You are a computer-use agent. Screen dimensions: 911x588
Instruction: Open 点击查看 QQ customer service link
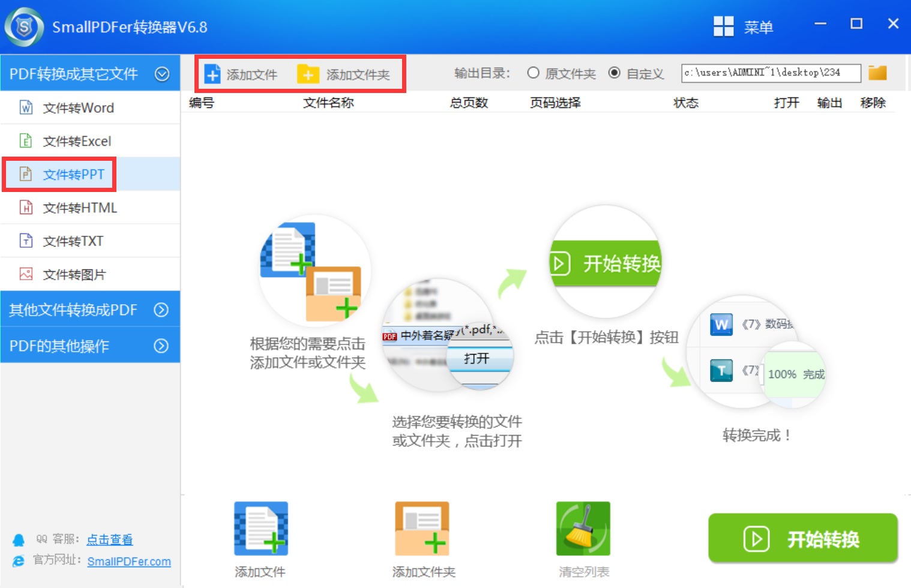pos(109,539)
